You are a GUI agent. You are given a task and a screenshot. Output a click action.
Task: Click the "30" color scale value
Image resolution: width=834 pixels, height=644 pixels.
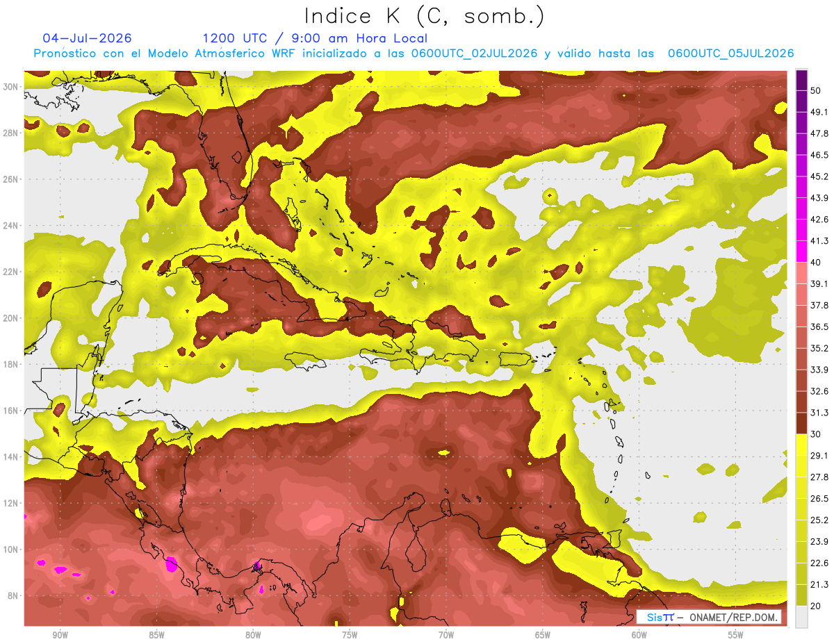(815, 434)
